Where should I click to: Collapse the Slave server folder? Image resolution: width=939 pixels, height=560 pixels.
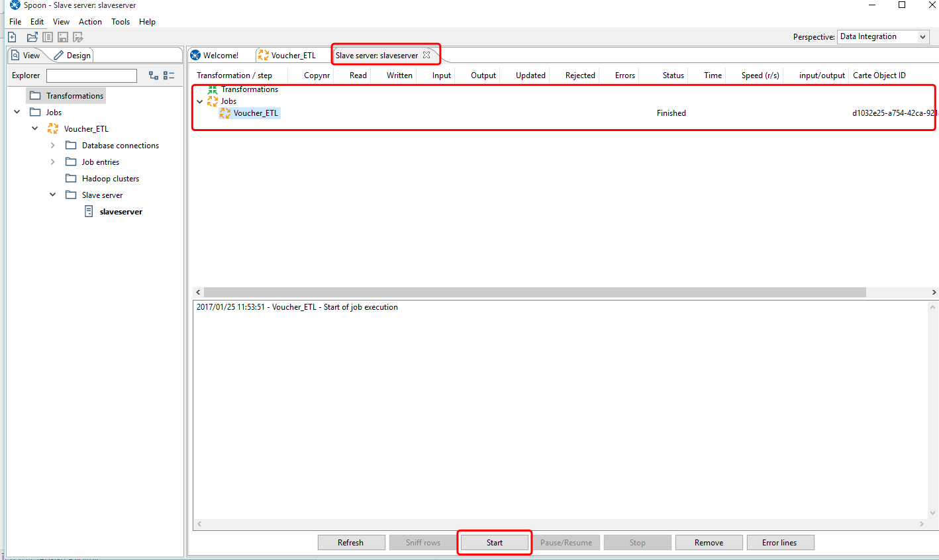tap(53, 195)
